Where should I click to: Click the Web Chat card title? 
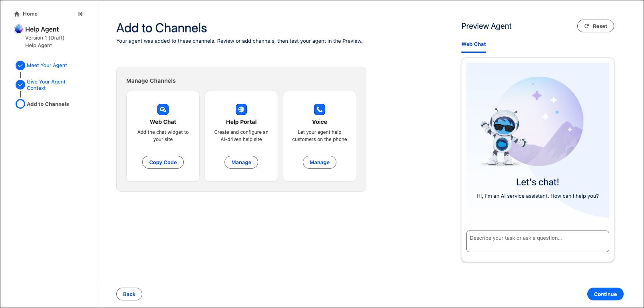coord(163,122)
